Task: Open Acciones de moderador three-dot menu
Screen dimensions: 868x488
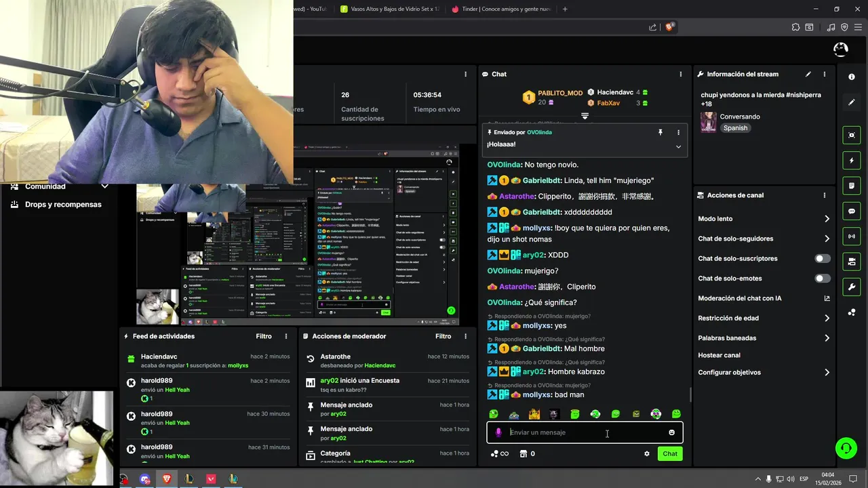Action: pyautogui.click(x=465, y=336)
